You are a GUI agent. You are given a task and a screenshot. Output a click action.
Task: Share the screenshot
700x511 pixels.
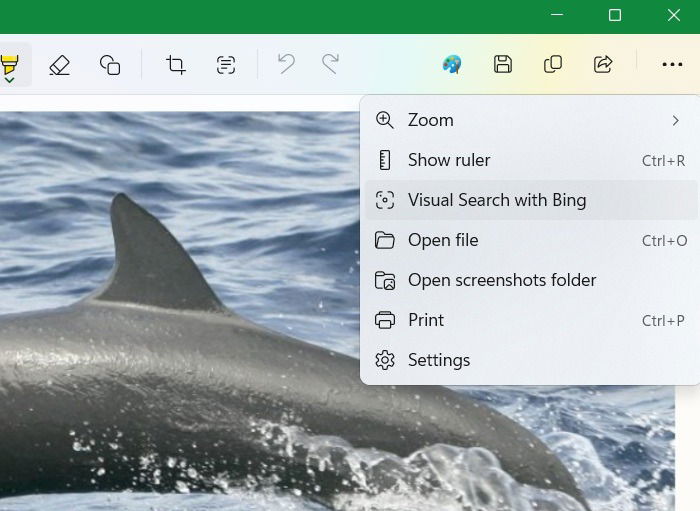603,65
